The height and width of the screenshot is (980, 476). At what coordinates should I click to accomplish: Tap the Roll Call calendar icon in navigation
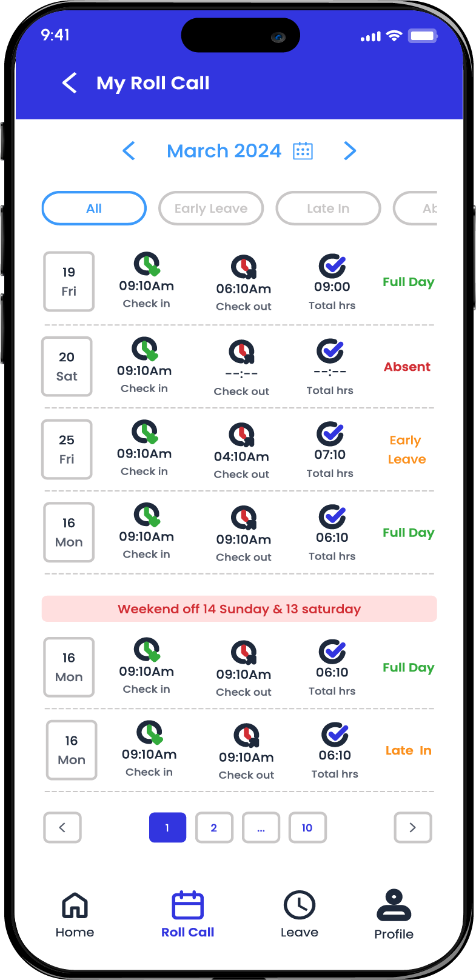coord(188,905)
